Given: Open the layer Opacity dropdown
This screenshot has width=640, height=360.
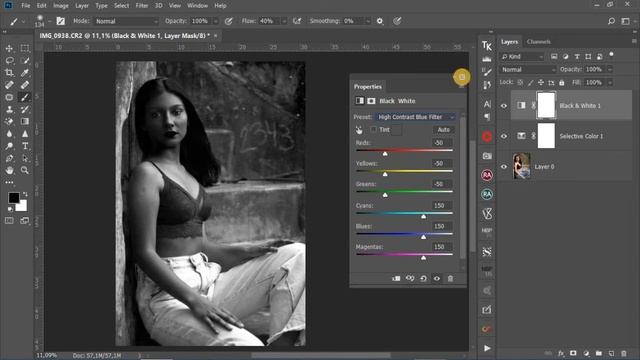Looking at the screenshot, I should click(610, 69).
